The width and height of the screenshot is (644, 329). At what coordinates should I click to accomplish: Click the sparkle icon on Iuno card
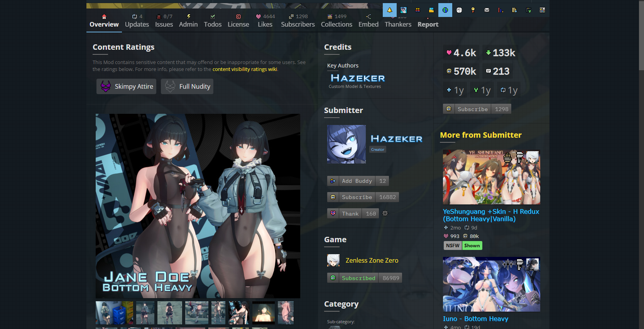[508, 264]
